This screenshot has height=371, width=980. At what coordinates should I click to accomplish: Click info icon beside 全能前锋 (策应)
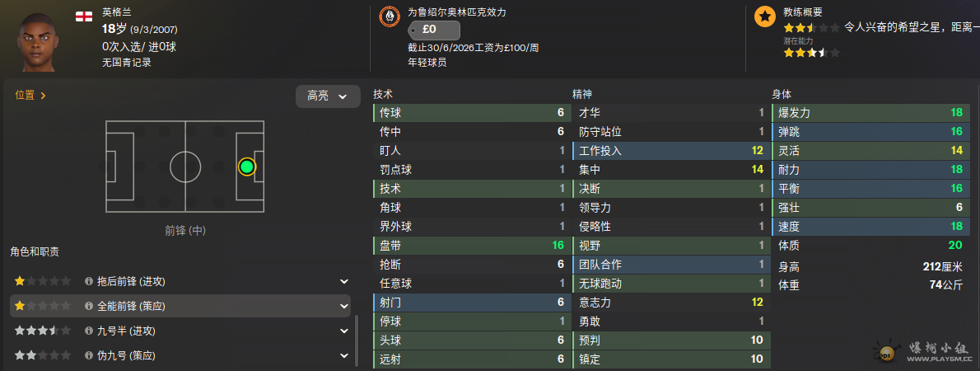pos(89,306)
